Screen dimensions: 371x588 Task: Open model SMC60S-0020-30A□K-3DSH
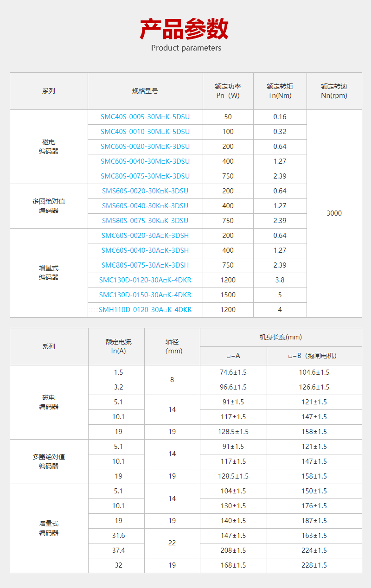pyautogui.click(x=145, y=236)
